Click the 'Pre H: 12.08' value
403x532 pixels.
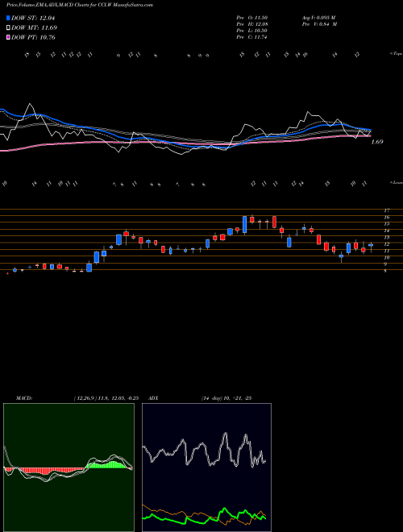click(252, 24)
